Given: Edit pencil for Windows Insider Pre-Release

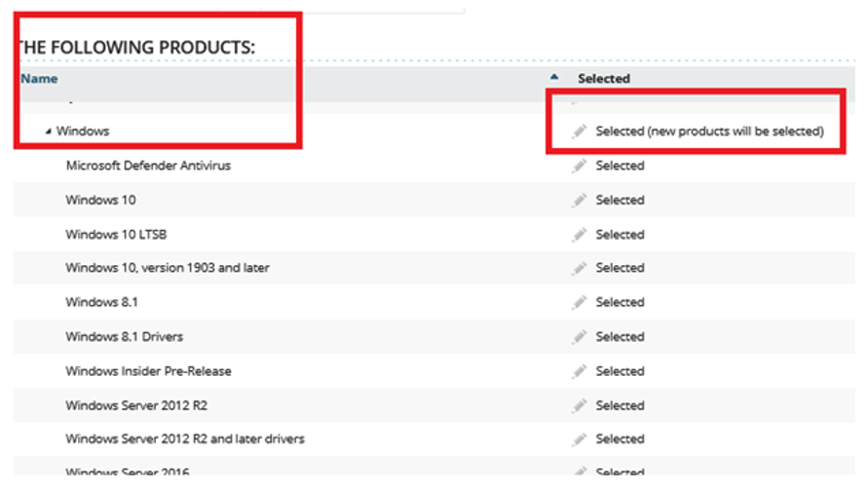Looking at the screenshot, I should tap(579, 371).
